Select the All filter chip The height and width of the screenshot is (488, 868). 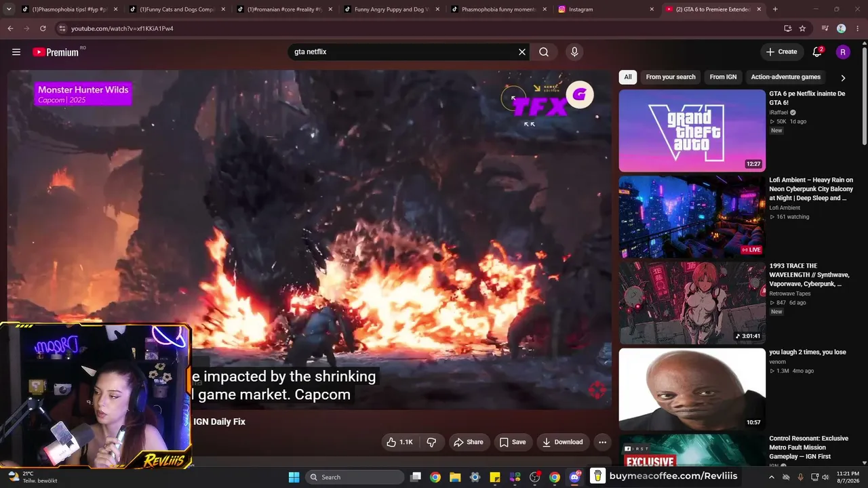pyautogui.click(x=628, y=77)
